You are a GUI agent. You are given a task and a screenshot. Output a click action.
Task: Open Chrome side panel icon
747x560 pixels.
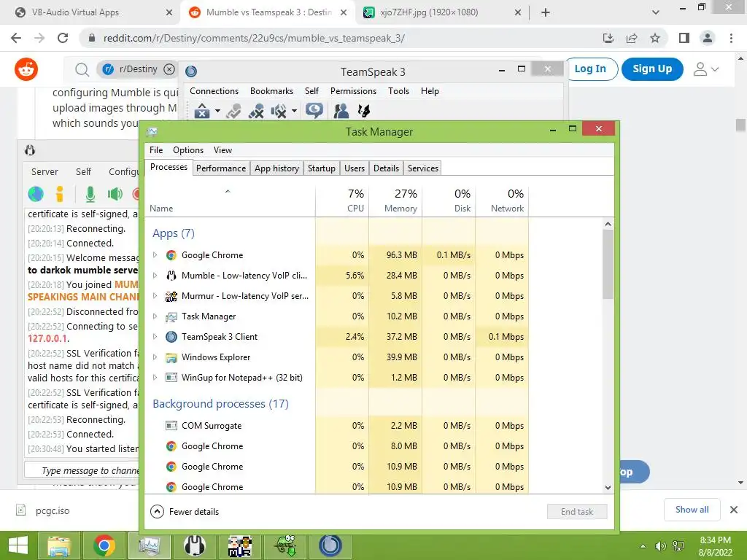pos(684,38)
